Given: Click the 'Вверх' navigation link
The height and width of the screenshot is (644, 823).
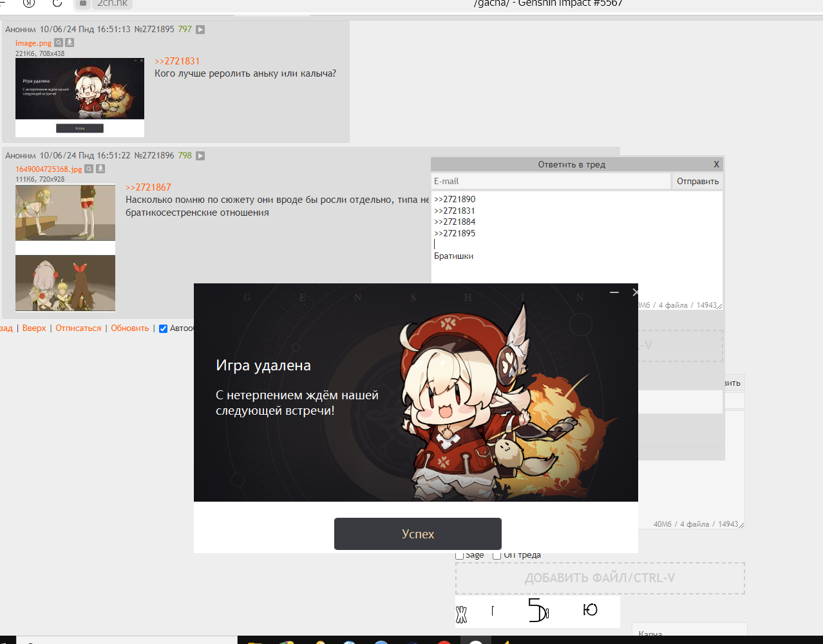Looking at the screenshot, I should pyautogui.click(x=34, y=328).
